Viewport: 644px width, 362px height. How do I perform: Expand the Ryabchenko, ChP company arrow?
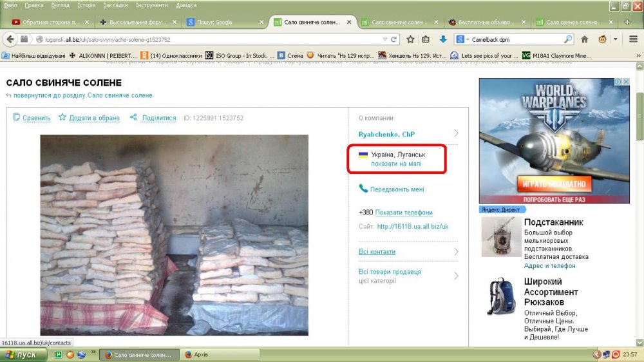[457, 133]
